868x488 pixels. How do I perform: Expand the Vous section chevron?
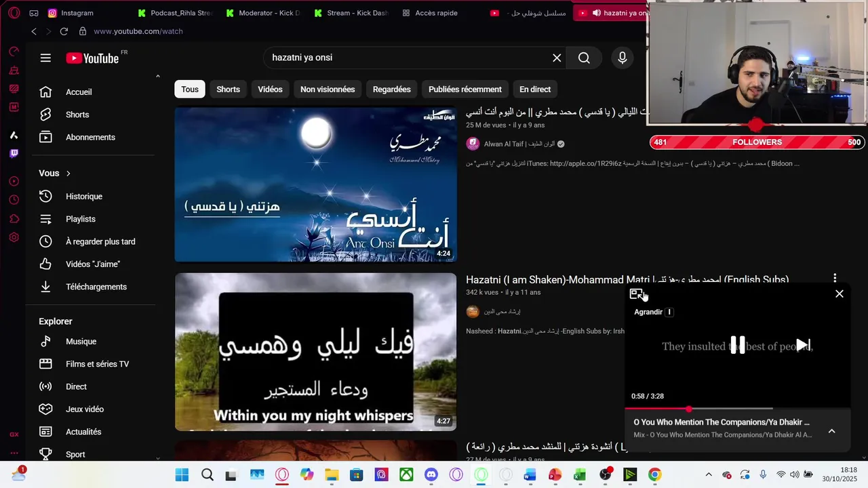pyautogui.click(x=68, y=174)
